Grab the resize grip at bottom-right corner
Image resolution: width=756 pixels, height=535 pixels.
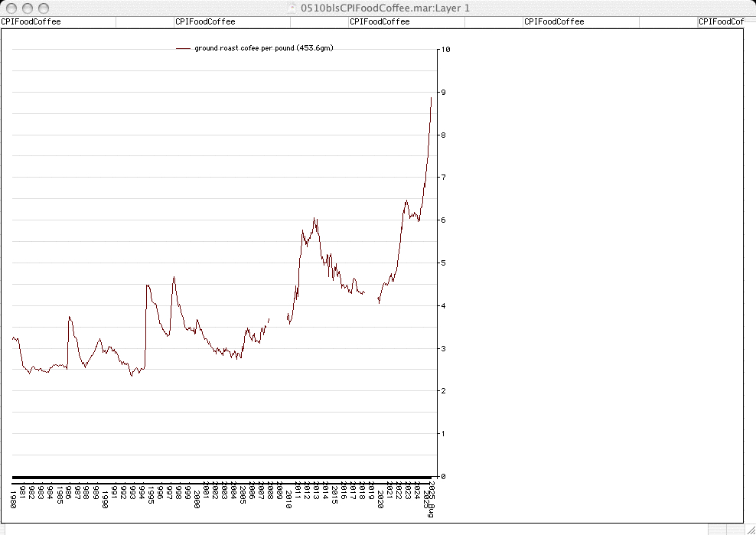(749, 528)
